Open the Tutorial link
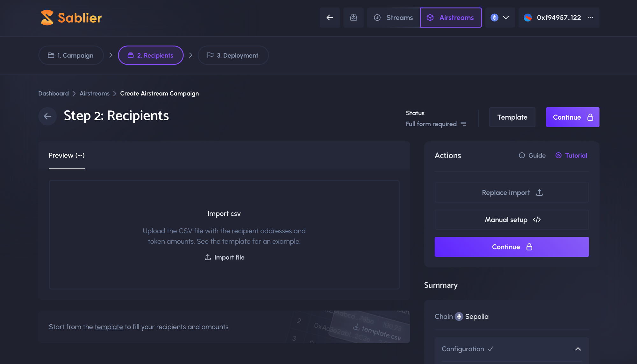Image resolution: width=637 pixels, height=364 pixels. pos(571,155)
